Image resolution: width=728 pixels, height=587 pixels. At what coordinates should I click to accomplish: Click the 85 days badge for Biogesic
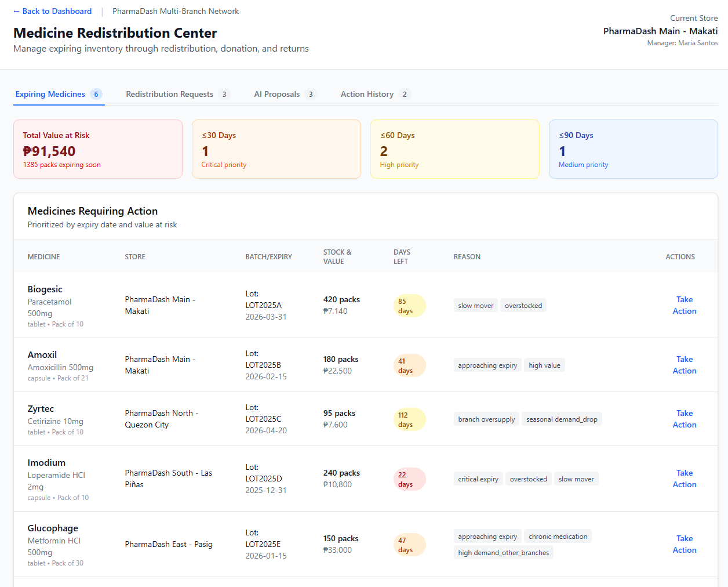(x=409, y=306)
